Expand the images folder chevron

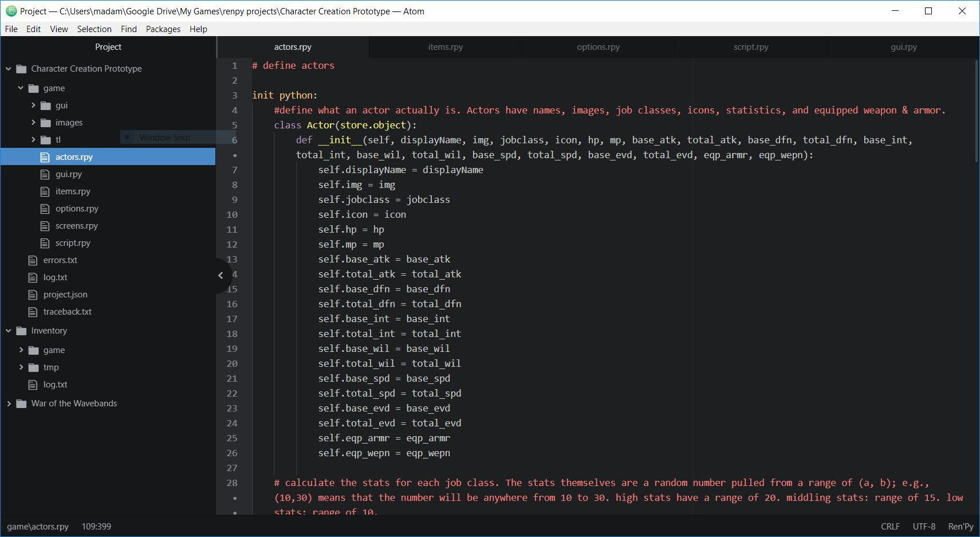click(x=33, y=123)
